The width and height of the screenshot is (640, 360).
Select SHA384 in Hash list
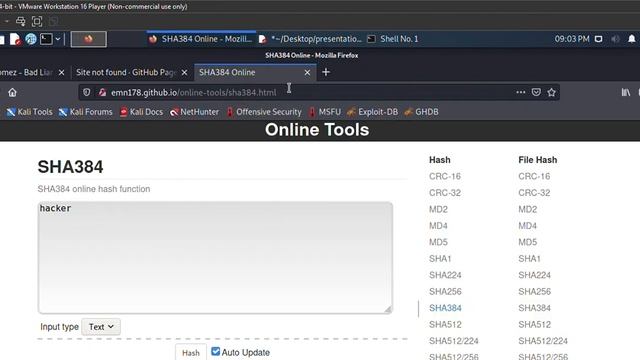click(445, 308)
